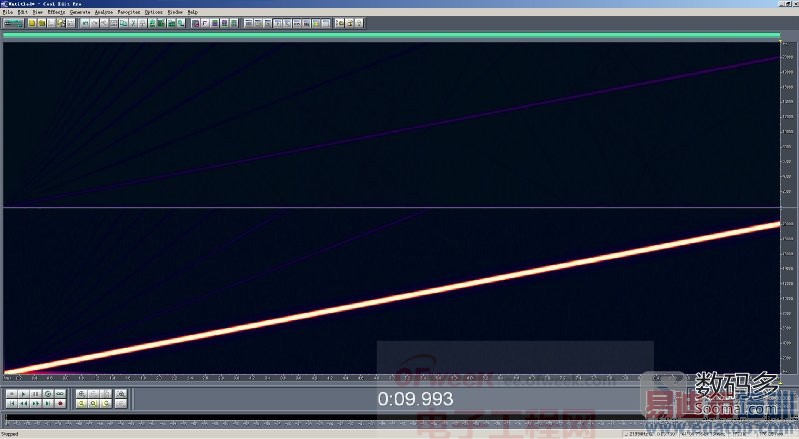Screen dimensions: 799x439
Task: Click the Undo toolbar icon
Action: (84, 23)
